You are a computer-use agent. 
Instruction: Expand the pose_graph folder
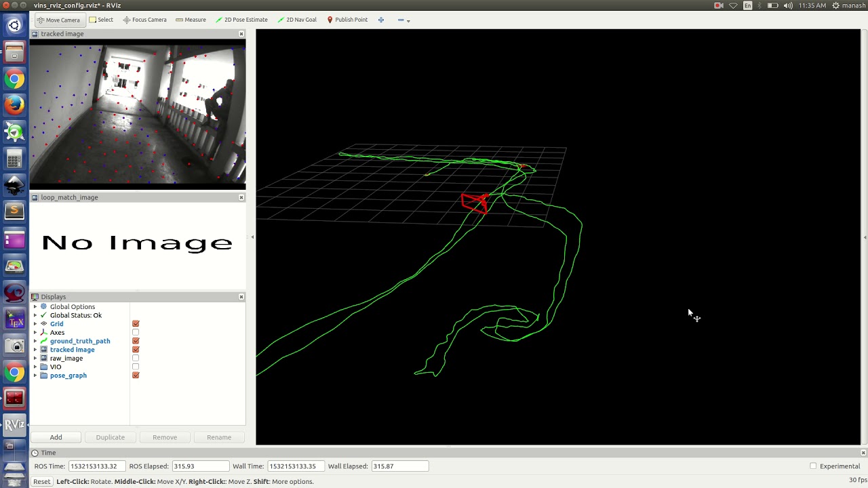pos(35,375)
